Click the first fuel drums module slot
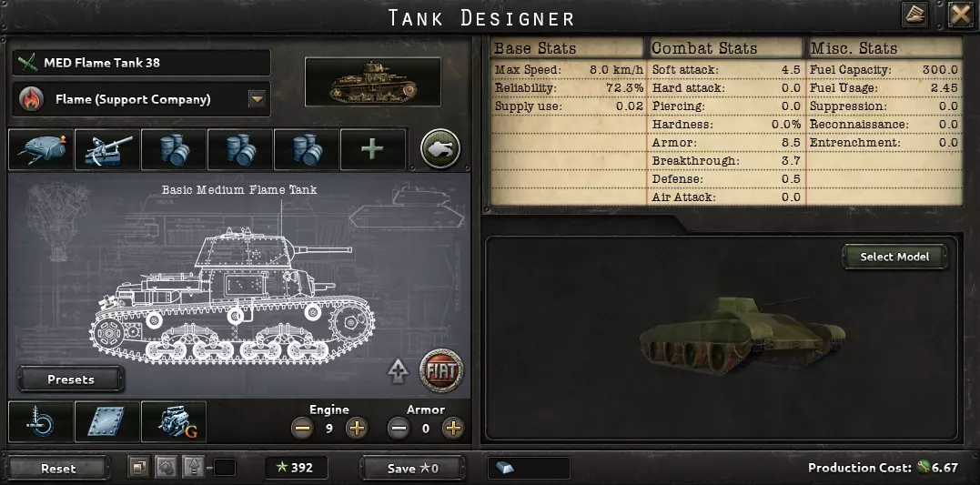980x485 pixels. (173, 149)
